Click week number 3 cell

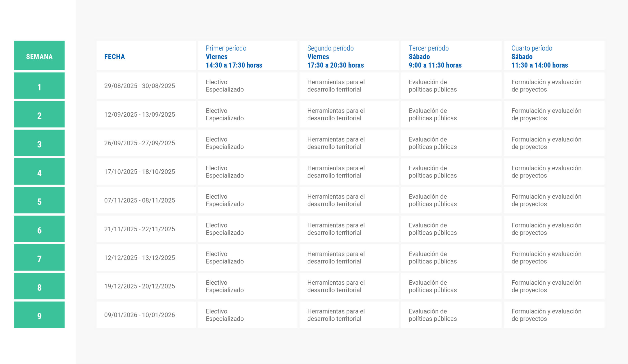(39, 143)
